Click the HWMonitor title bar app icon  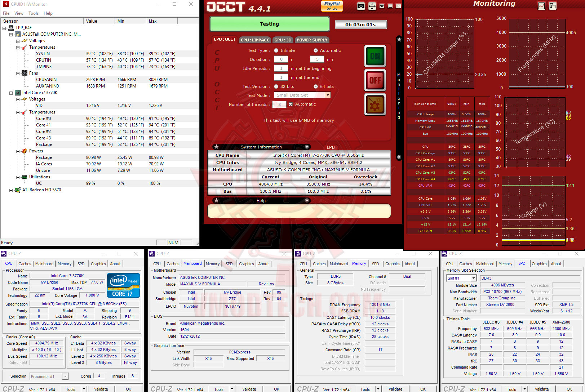click(6, 4)
